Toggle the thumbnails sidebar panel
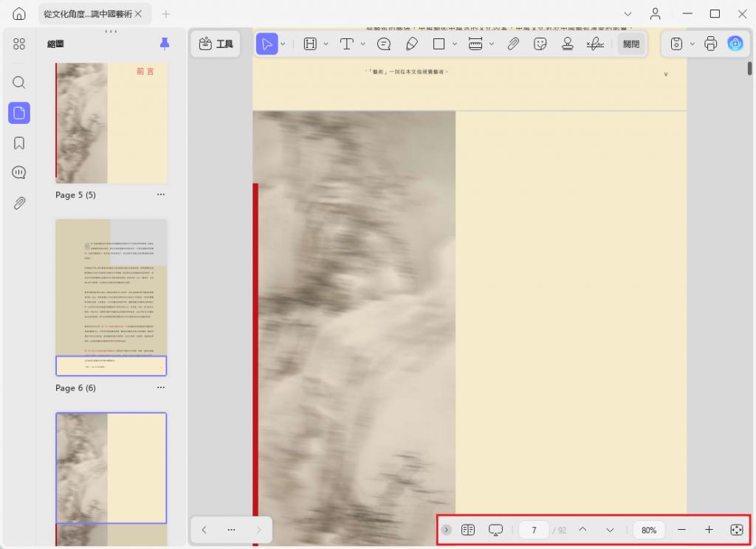The height and width of the screenshot is (549, 756). pos(19,113)
